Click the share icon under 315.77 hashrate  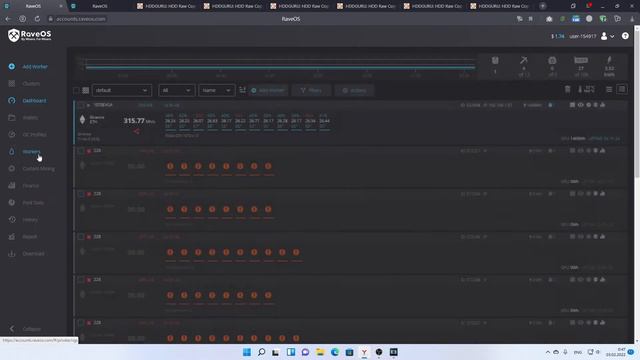point(136,131)
